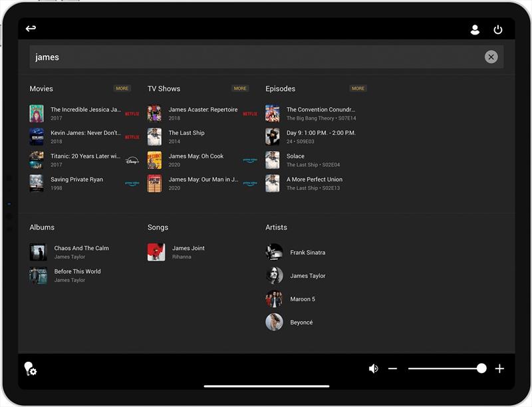This screenshot has width=532, height=407.
Task: Click Prime Video logo beside Saving Private Ryan
Action: [x=132, y=184]
